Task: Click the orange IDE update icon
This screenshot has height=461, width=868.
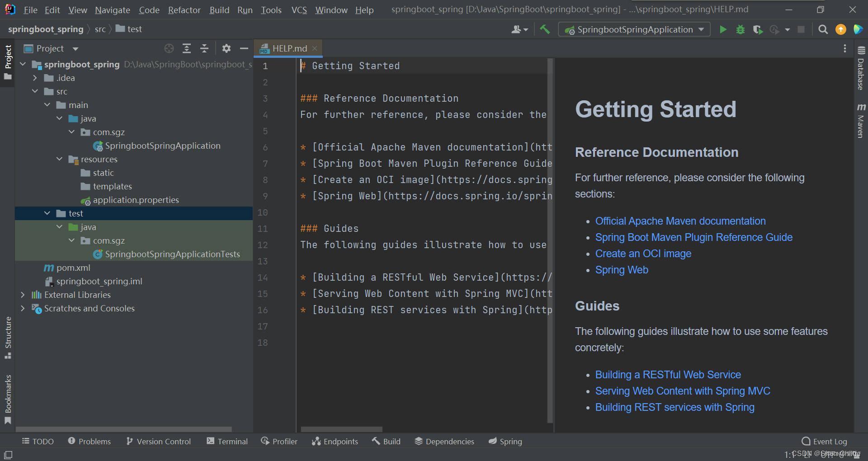Action: coord(841,29)
